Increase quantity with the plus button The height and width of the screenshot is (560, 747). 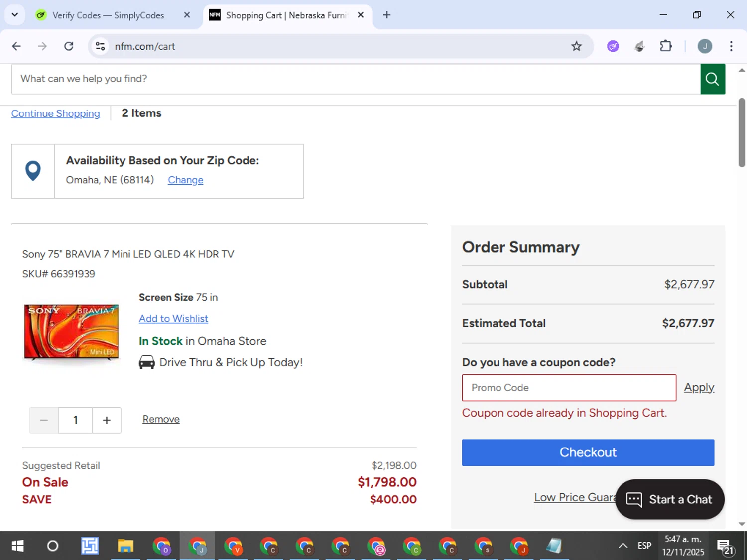point(107,420)
